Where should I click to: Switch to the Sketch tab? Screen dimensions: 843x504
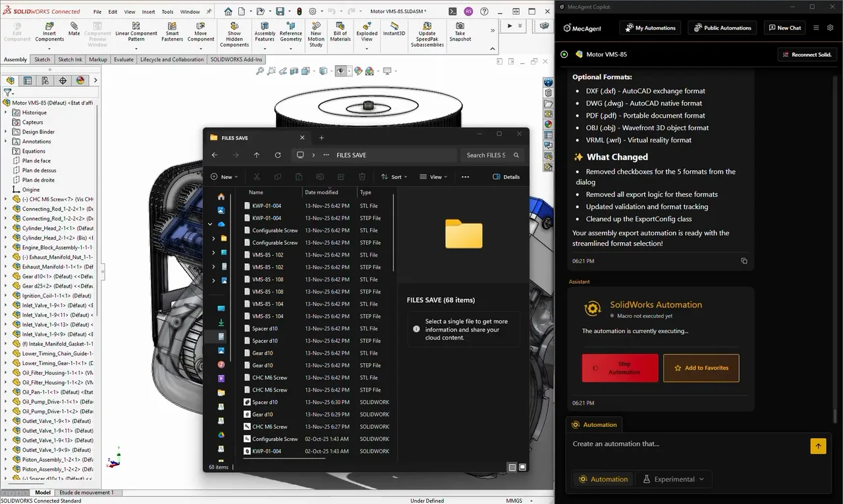click(42, 59)
